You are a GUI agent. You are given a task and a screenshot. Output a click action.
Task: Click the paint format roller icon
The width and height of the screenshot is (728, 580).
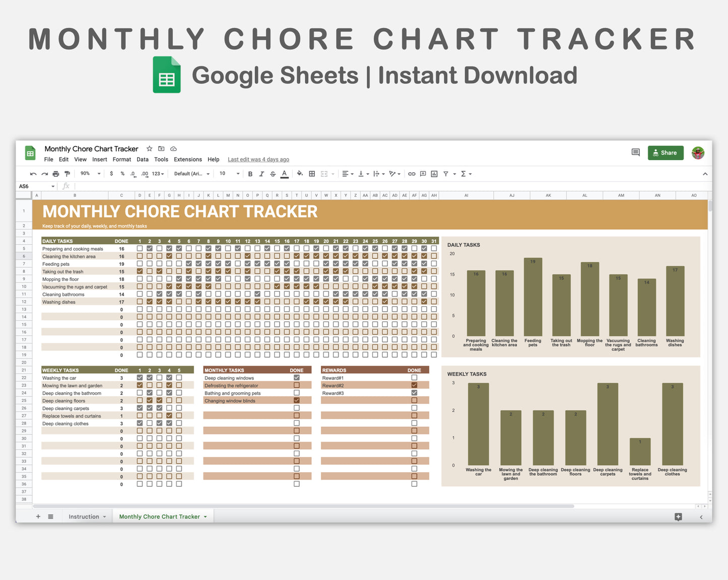tap(67, 174)
